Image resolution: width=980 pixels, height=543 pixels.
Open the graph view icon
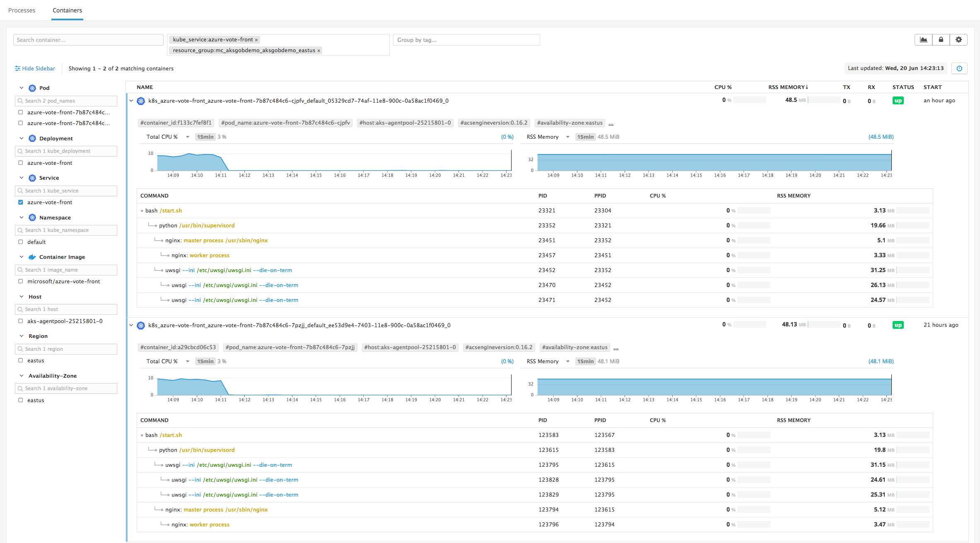point(923,39)
